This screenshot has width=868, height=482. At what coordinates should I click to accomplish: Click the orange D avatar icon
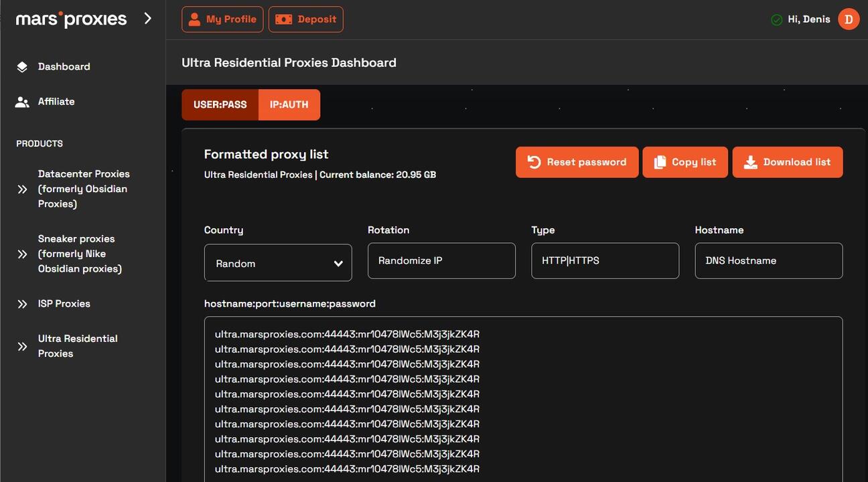(849, 19)
